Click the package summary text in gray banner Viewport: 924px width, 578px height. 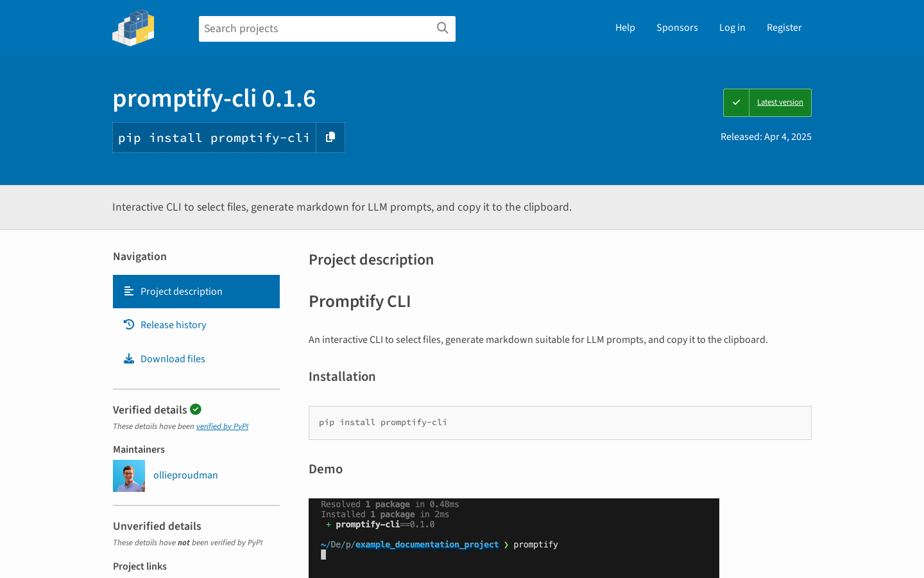click(x=342, y=207)
